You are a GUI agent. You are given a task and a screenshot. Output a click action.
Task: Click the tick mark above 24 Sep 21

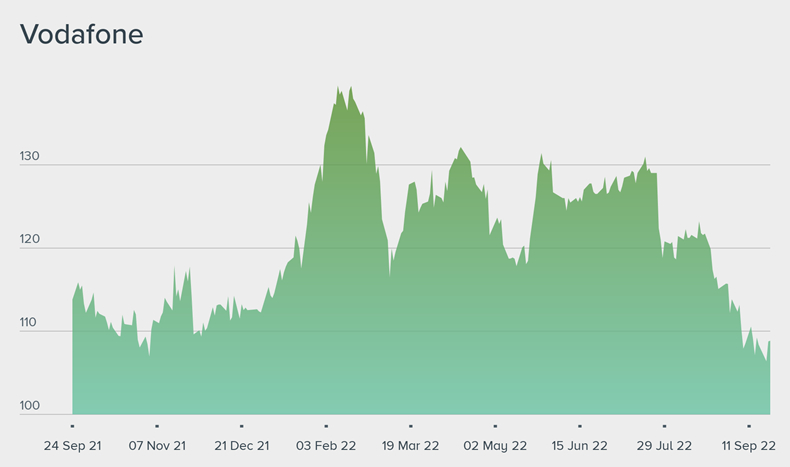point(72,426)
